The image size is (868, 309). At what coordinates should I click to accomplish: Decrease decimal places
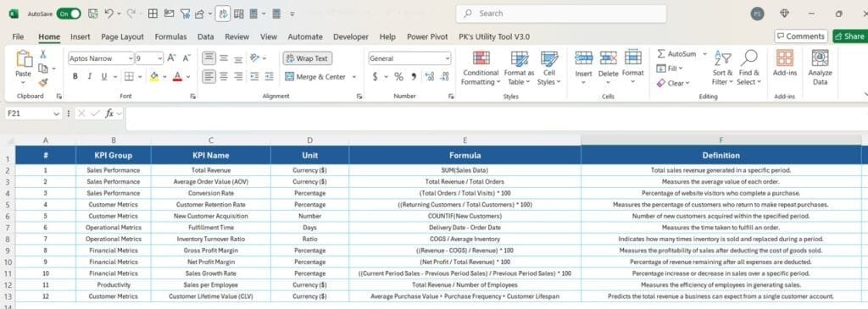(x=444, y=77)
